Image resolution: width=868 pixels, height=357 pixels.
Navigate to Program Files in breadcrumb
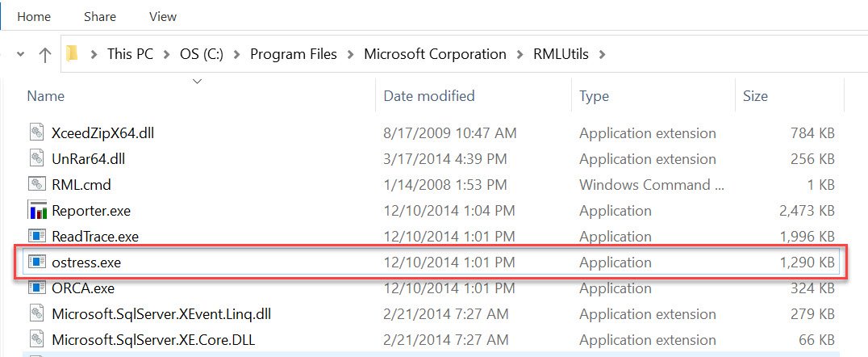pos(294,54)
